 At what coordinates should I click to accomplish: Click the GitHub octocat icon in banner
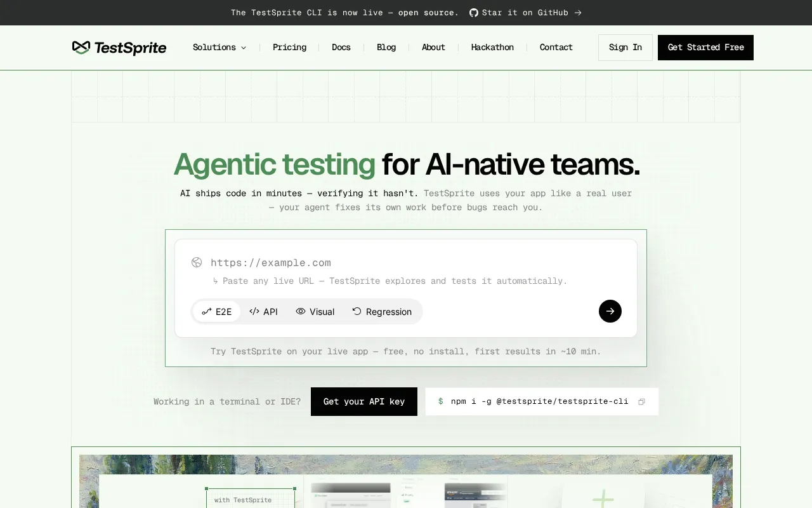[x=474, y=13]
